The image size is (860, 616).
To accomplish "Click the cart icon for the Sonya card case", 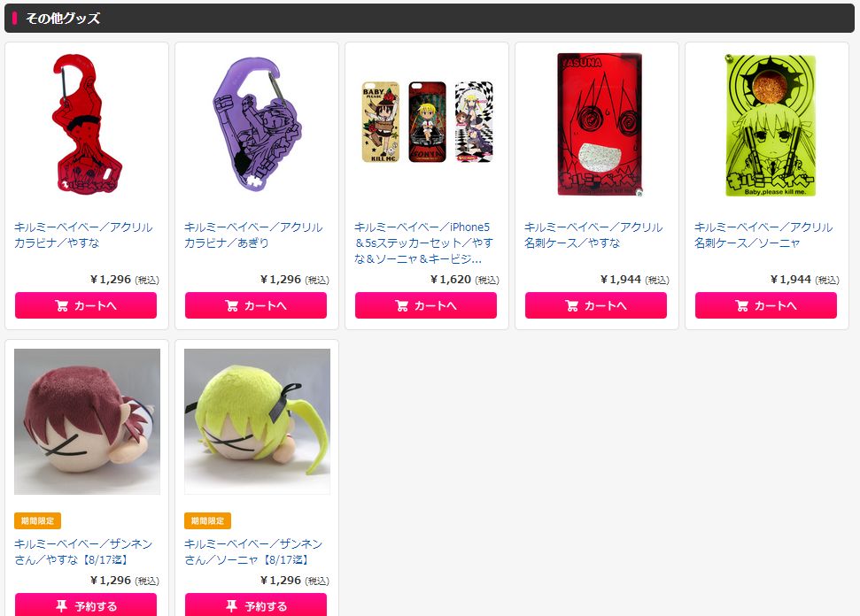I will pos(741,306).
